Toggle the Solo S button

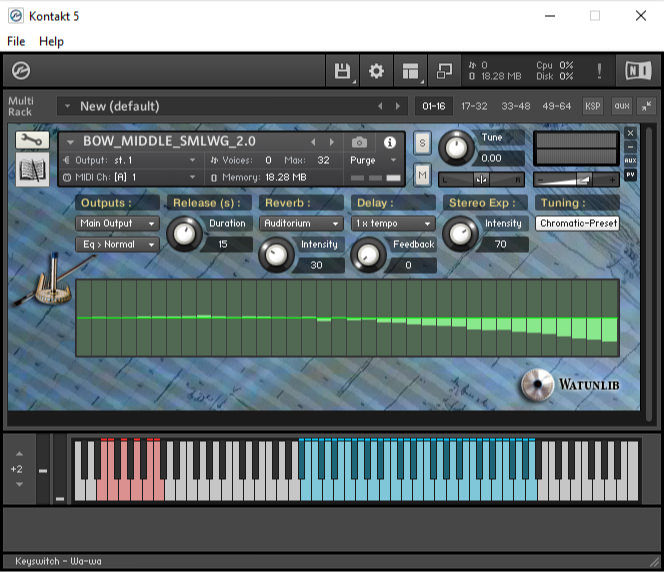[422, 143]
